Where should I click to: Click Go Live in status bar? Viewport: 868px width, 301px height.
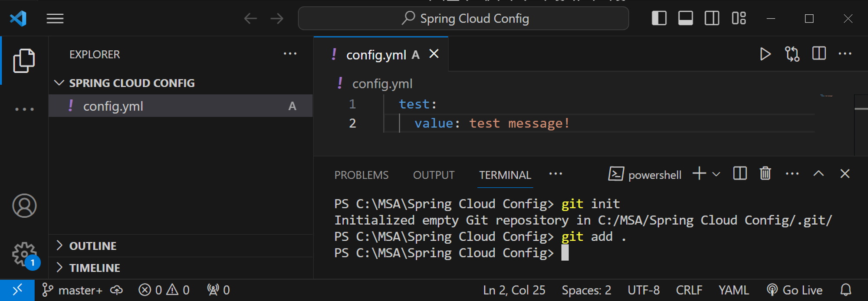coord(795,290)
